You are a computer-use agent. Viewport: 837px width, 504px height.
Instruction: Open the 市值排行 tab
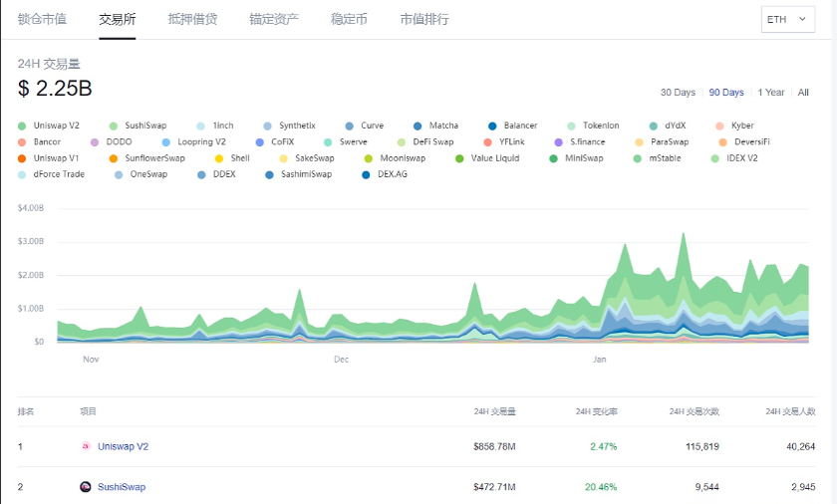(x=424, y=19)
